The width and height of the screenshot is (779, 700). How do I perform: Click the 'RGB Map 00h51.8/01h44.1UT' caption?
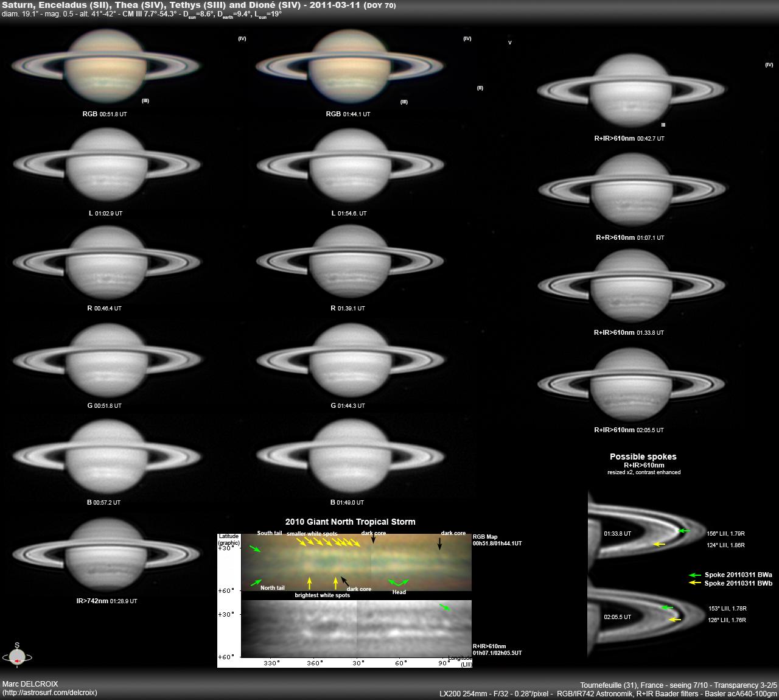pyautogui.click(x=497, y=539)
